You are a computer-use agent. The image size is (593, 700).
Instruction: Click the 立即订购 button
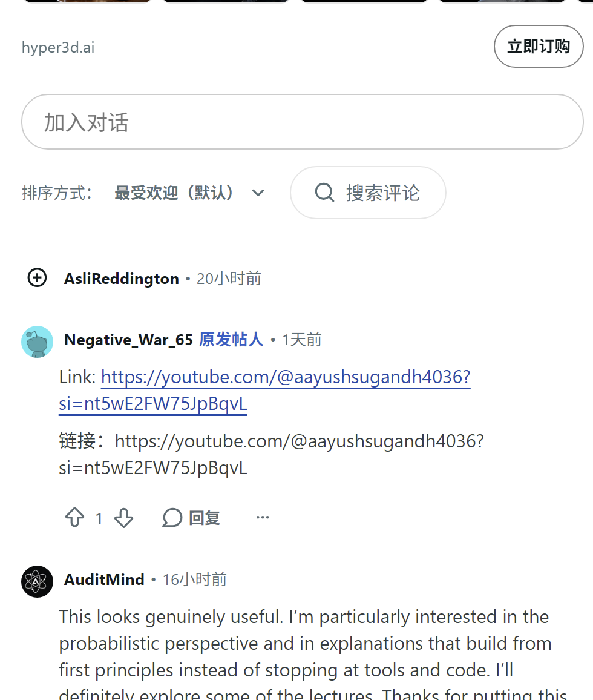[538, 47]
